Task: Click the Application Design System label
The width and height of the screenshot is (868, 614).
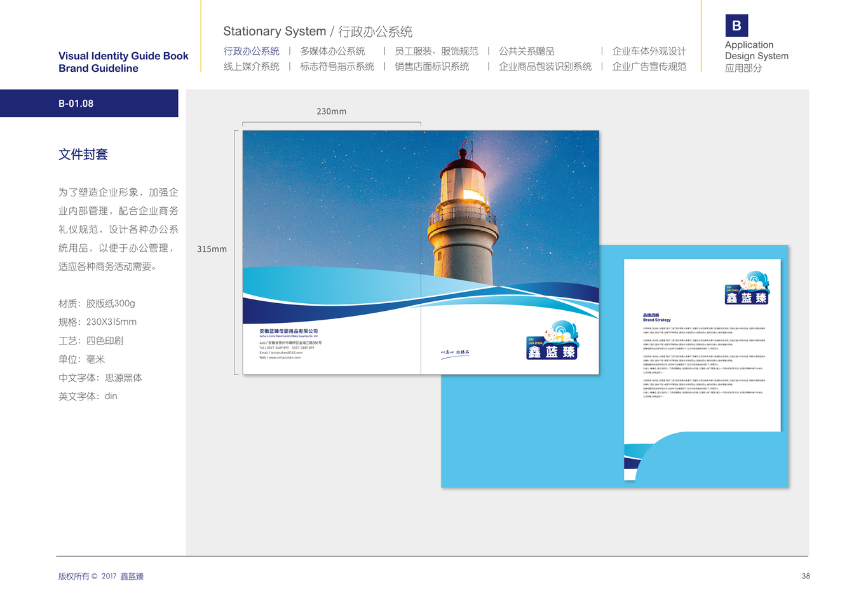Action: (x=757, y=50)
